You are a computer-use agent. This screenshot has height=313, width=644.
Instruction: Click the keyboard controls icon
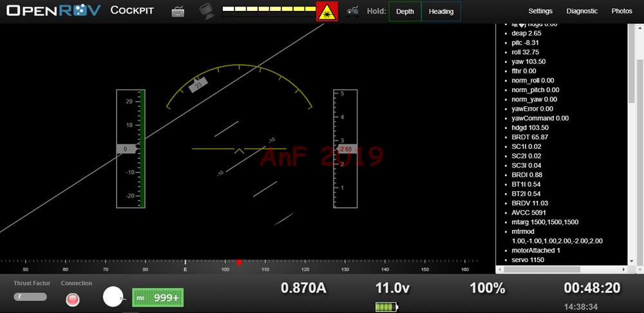pyautogui.click(x=178, y=12)
